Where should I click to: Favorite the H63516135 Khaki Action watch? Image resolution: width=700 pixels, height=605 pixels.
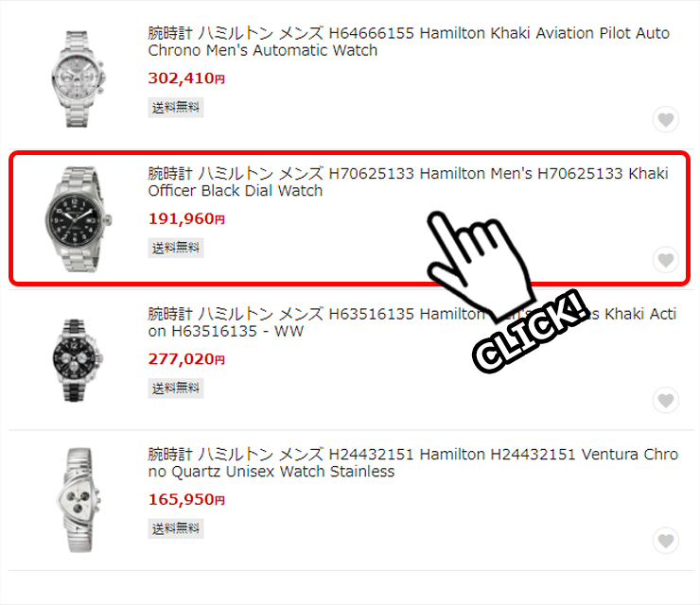coord(666,400)
